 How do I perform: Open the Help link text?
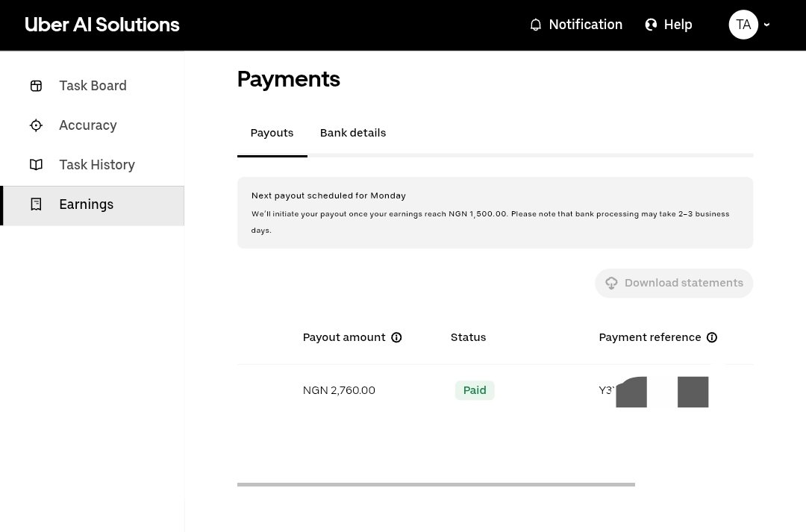click(x=678, y=25)
